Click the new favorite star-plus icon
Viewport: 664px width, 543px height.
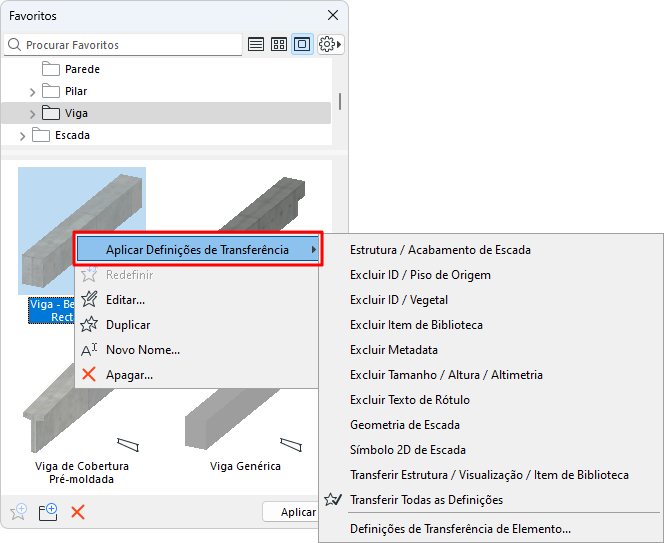pos(19,512)
